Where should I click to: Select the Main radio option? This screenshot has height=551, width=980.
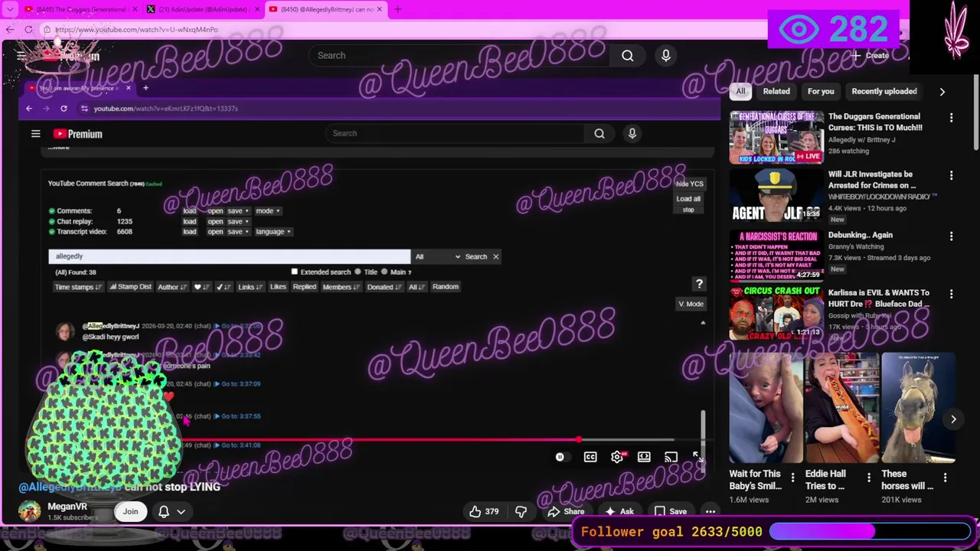pos(384,272)
